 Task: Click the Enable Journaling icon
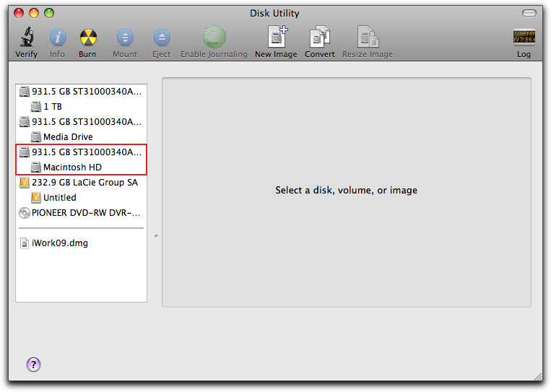click(x=214, y=37)
